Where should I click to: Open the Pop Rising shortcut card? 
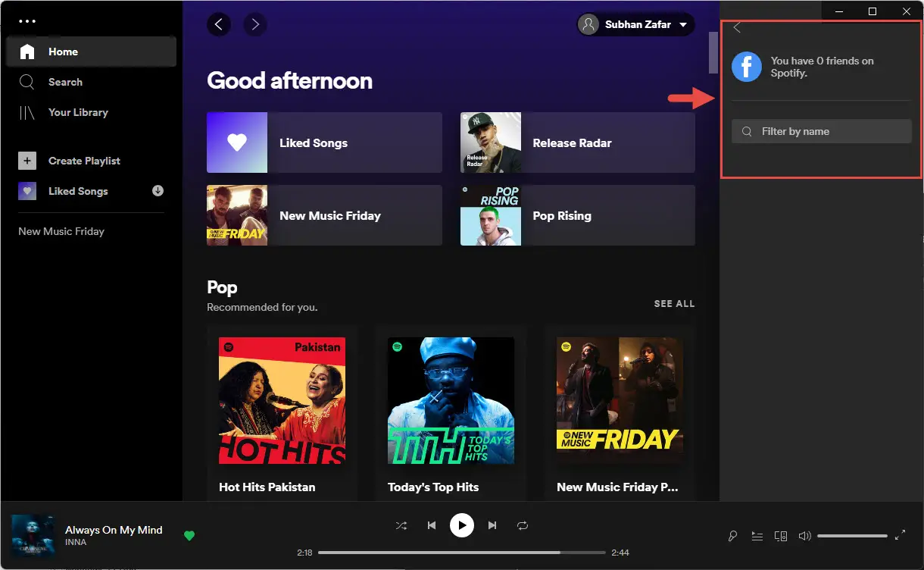(x=578, y=215)
